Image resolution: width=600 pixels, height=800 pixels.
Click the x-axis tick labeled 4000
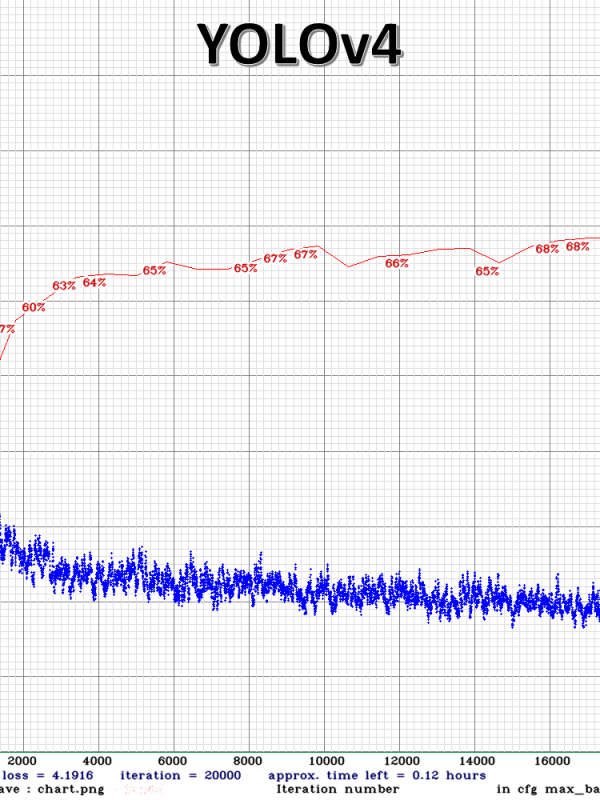(97, 759)
